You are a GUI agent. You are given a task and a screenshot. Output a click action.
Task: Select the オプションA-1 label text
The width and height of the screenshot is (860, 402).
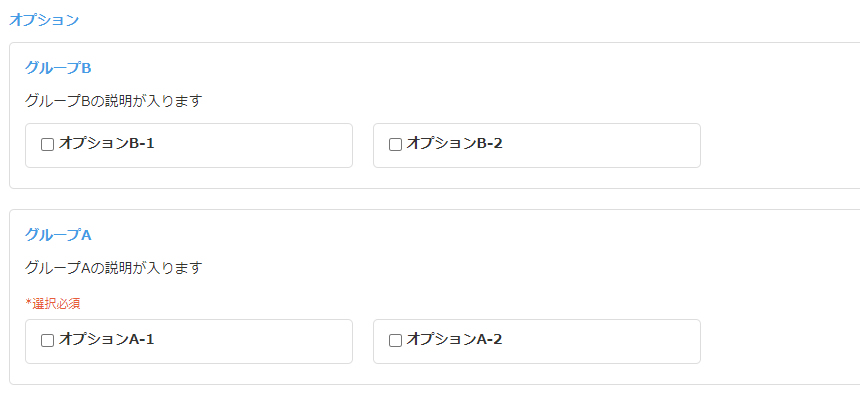click(x=106, y=339)
